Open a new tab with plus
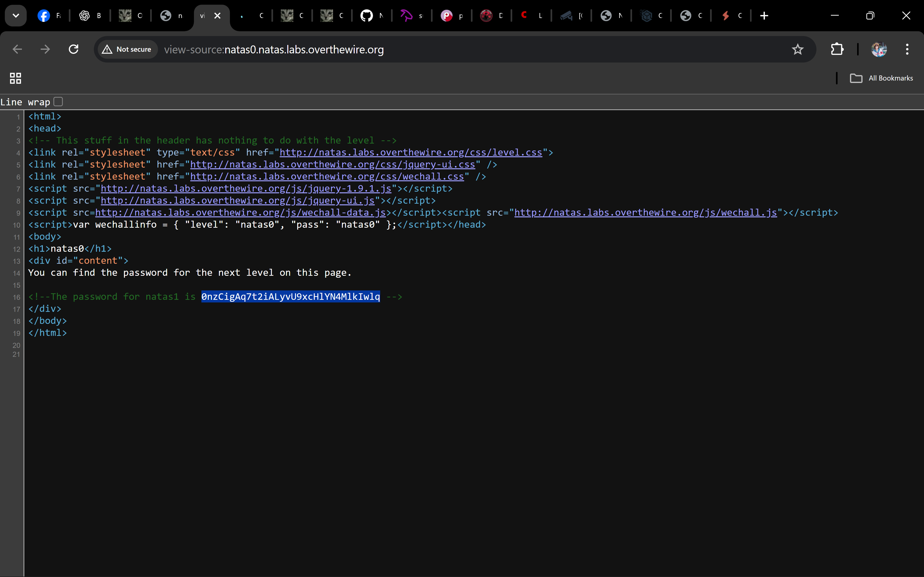The image size is (924, 577). 764,16
